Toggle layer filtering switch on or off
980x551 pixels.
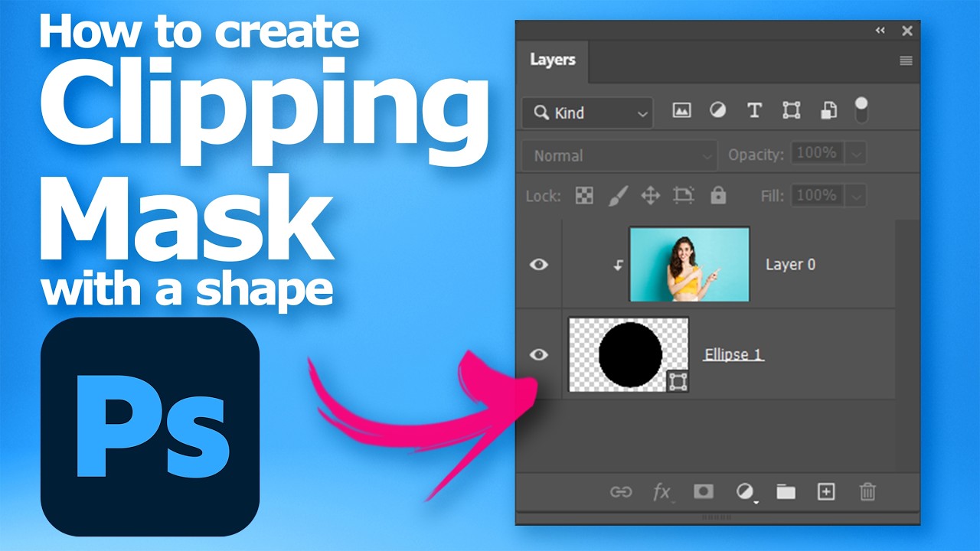[861, 110]
